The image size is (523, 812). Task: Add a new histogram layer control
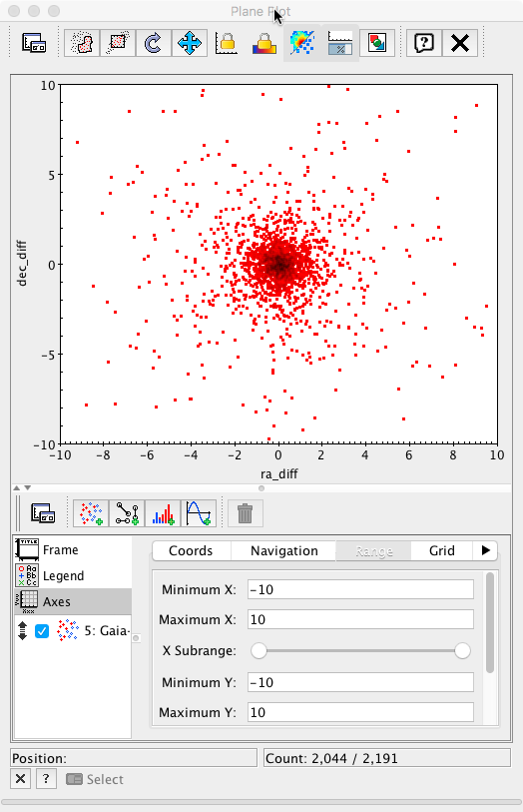coord(163,513)
